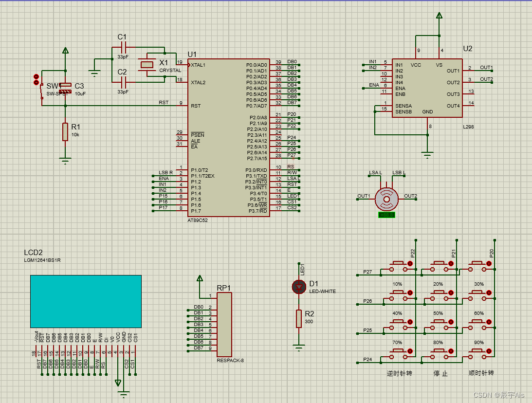The height and width of the screenshot is (403, 532).
Task: Click the '80%' speed label
Action: (438, 342)
